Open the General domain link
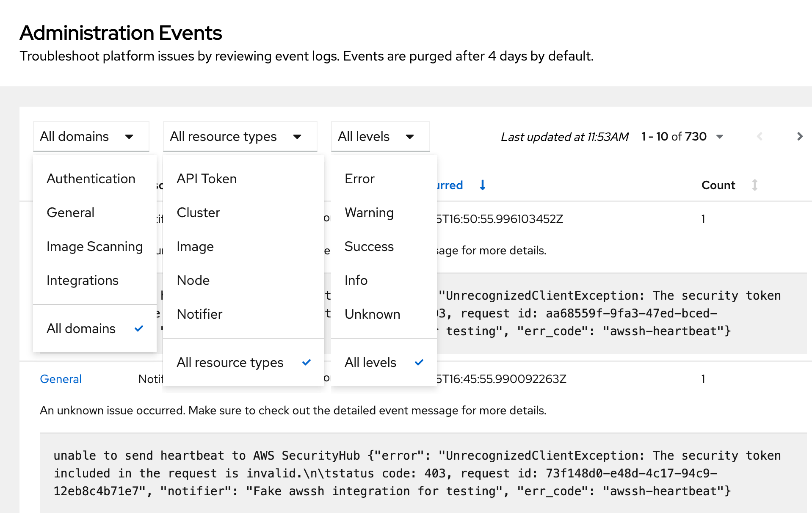This screenshot has width=812, height=513. pyautogui.click(x=61, y=379)
